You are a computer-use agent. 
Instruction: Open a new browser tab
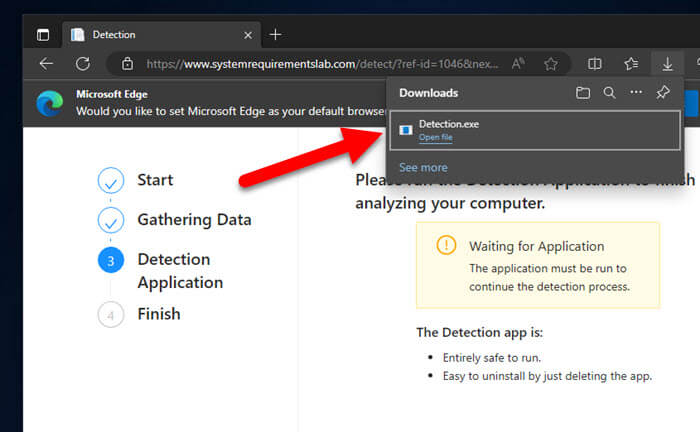(x=275, y=34)
